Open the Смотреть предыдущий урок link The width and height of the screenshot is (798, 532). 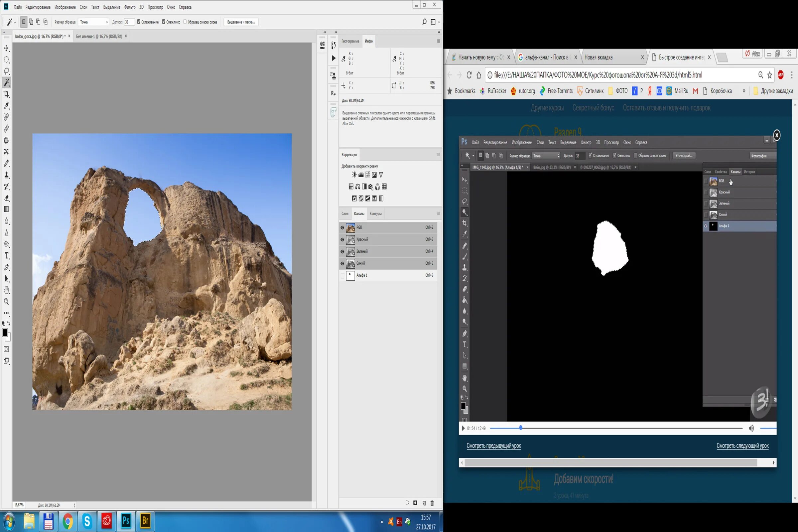(494, 446)
